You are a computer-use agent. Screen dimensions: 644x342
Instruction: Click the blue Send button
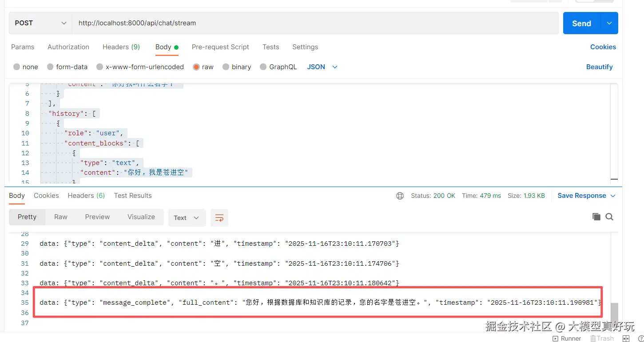pos(582,23)
